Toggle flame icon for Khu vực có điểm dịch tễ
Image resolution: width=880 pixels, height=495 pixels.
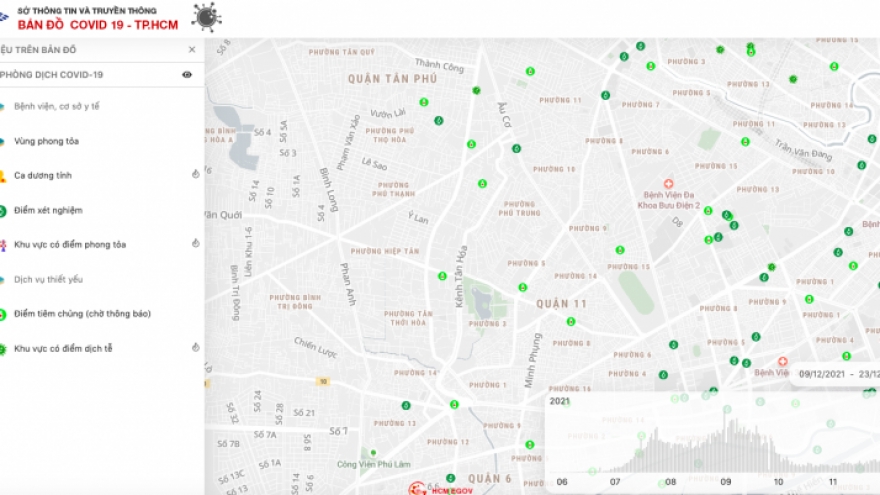pyautogui.click(x=195, y=347)
